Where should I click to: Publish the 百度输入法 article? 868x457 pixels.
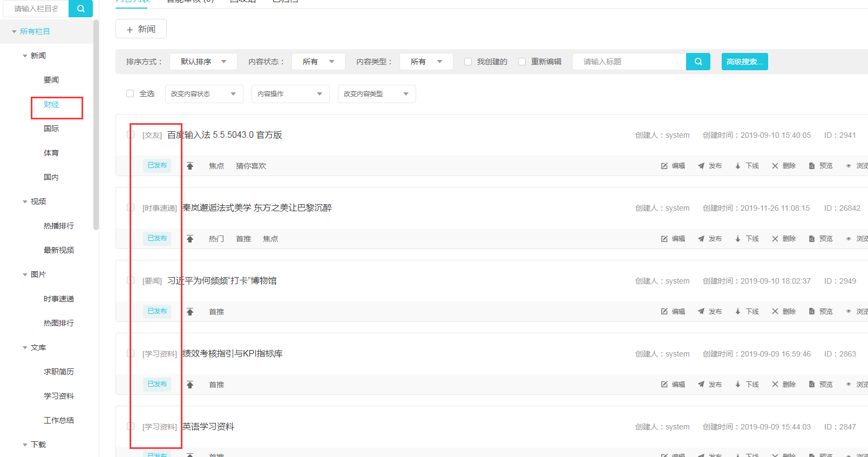pos(710,166)
